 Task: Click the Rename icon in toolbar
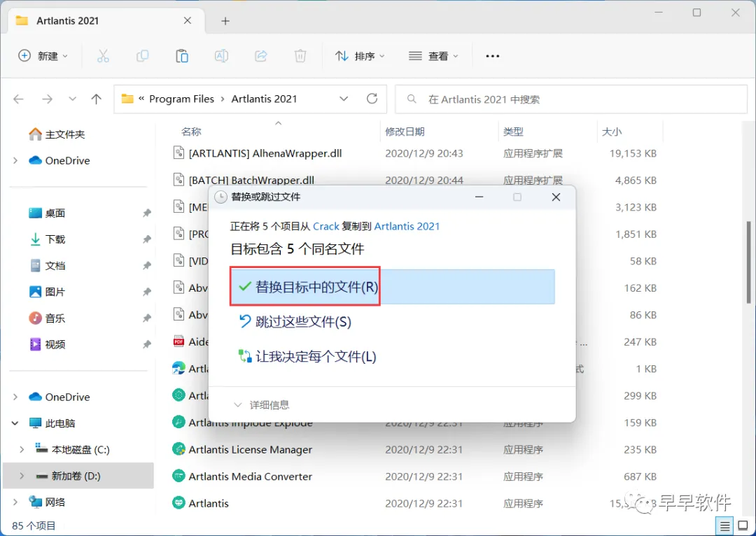point(221,56)
